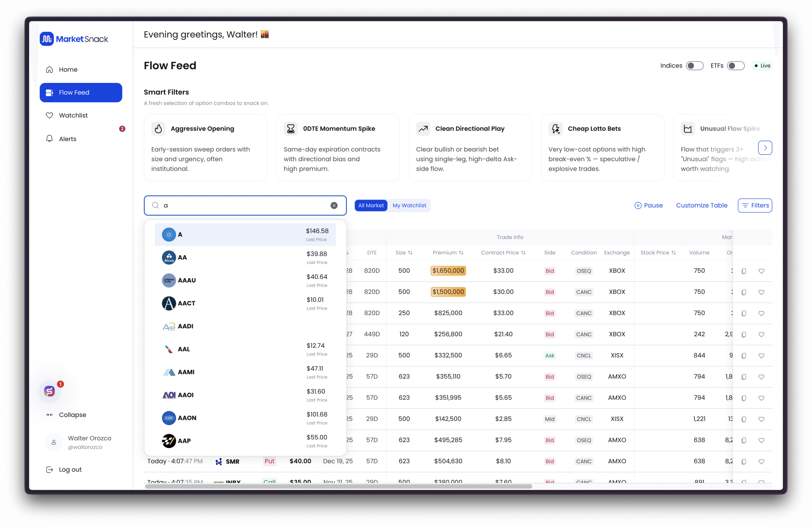Screen dimensions: 812x527
Task: Enable the Indices toggle
Action: [694, 66]
